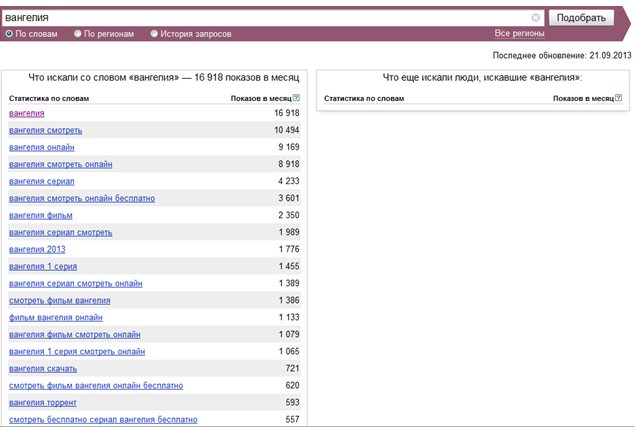Select the По словам radio button

pos(9,34)
